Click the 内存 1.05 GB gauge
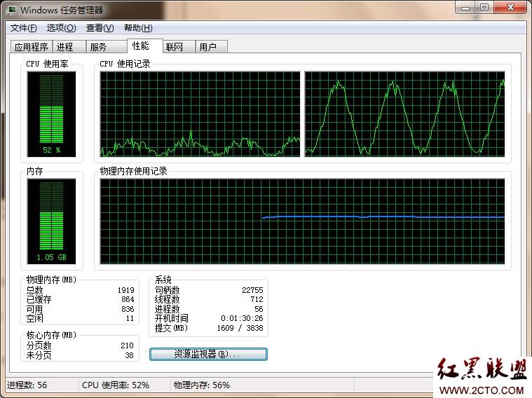The image size is (532, 398). (52, 221)
